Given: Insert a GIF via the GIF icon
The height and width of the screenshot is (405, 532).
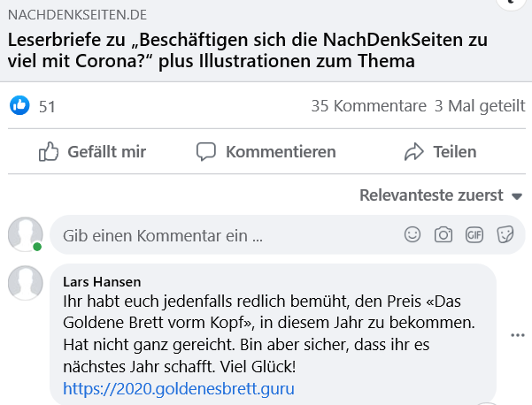Looking at the screenshot, I should [x=474, y=234].
